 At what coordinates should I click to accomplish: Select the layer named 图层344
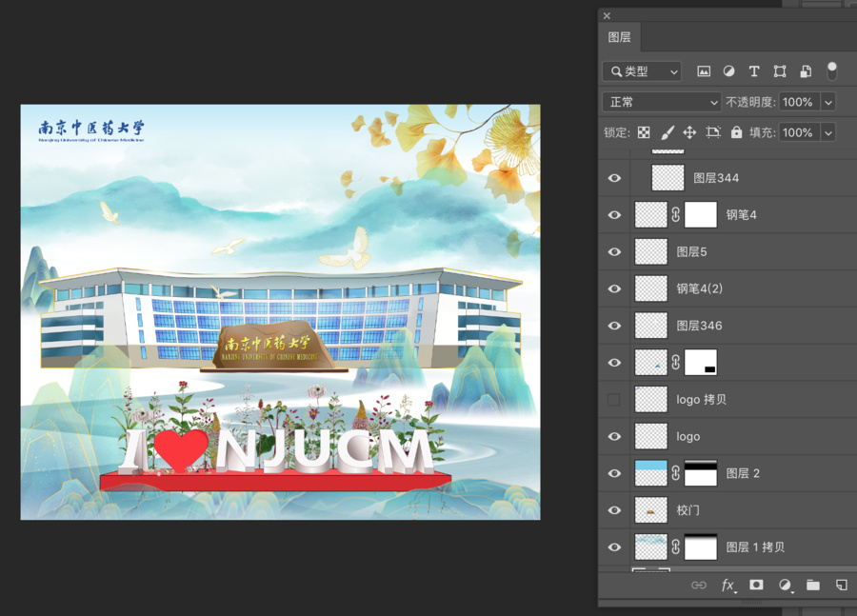[x=716, y=178]
